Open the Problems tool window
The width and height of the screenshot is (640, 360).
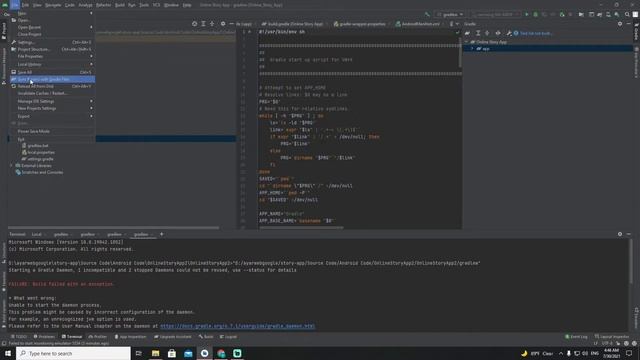coord(44,337)
